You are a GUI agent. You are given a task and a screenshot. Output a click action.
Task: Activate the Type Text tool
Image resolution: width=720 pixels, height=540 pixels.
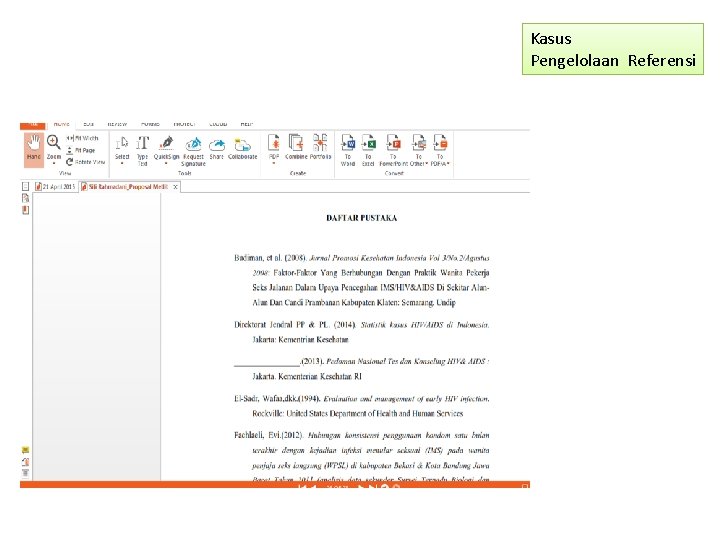(143, 150)
